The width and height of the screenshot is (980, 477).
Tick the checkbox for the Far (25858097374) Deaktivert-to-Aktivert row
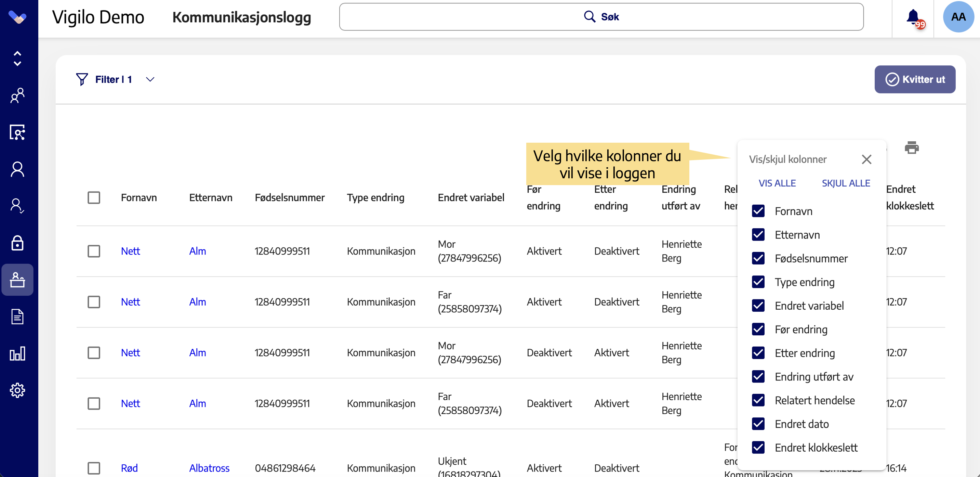click(94, 403)
